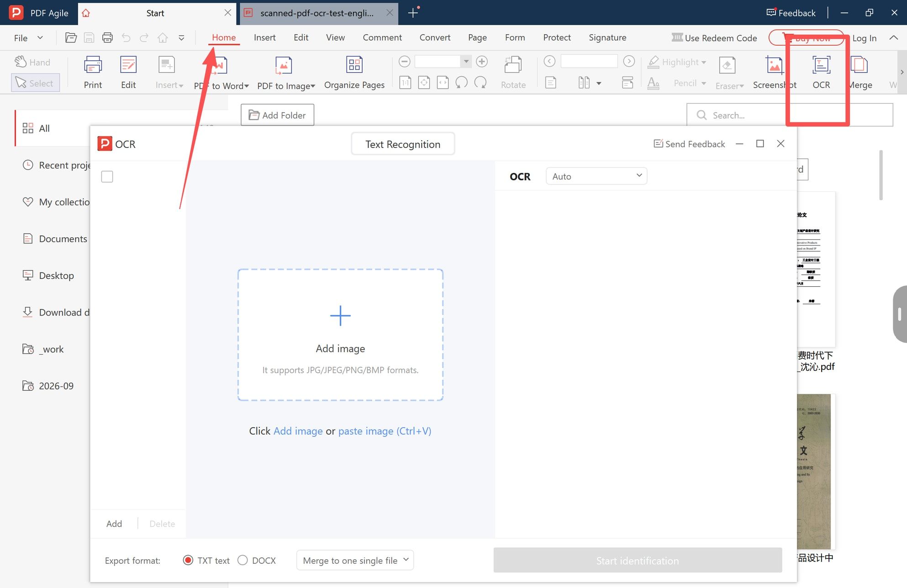Open the Edit tool in ribbon
The image size is (907, 588).
(128, 72)
